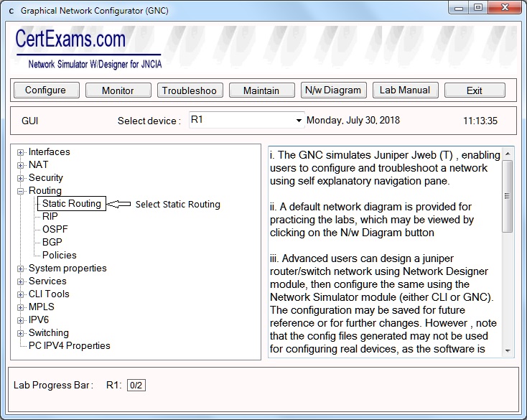
Task: Click the NAT label
Action: click(x=38, y=164)
